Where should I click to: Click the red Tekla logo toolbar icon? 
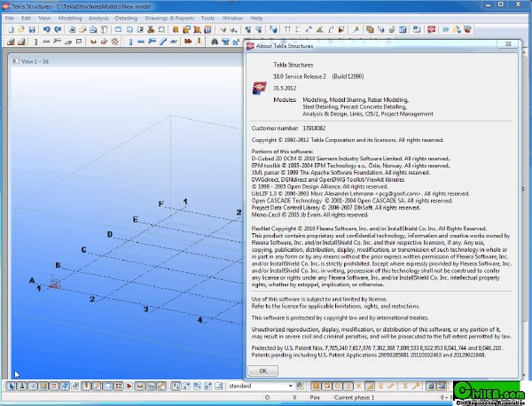(432, 30)
